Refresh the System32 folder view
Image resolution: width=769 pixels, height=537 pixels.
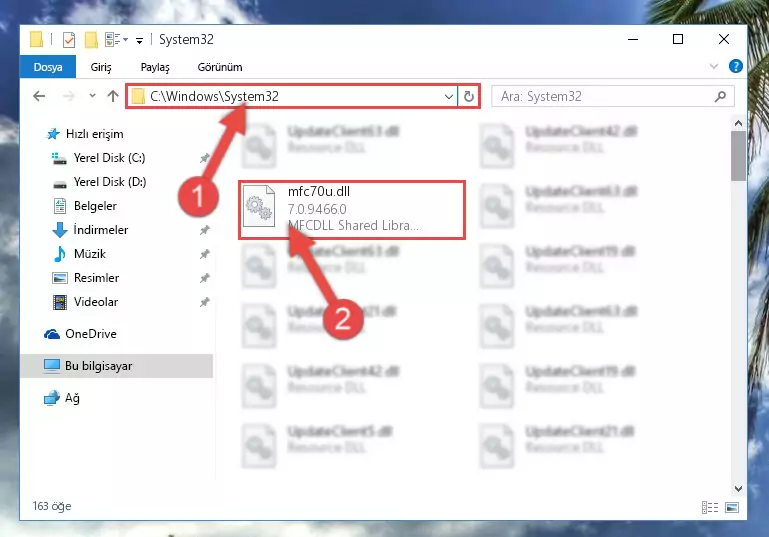[469, 97]
